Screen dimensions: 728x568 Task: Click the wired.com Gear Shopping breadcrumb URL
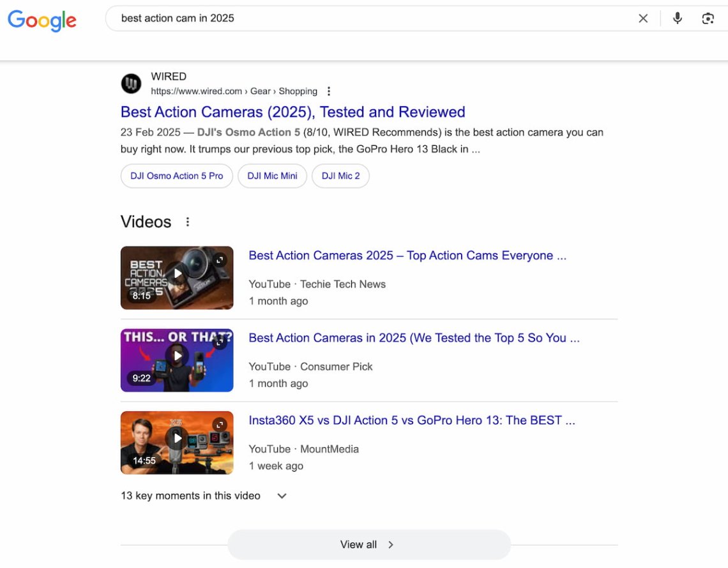click(234, 91)
